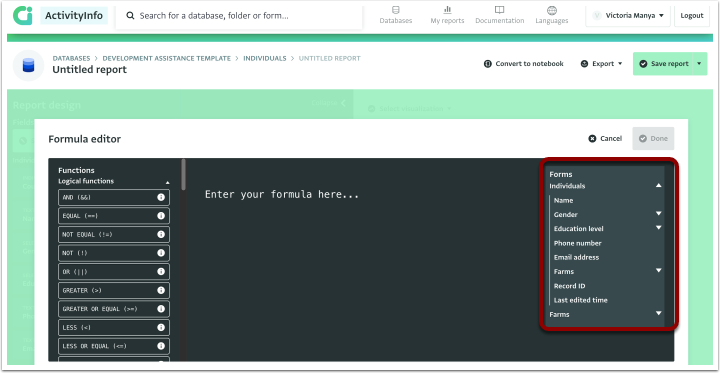The width and height of the screenshot is (720, 373).
Task: Show info for GREATER OR EQUAL function
Action: pyautogui.click(x=161, y=309)
